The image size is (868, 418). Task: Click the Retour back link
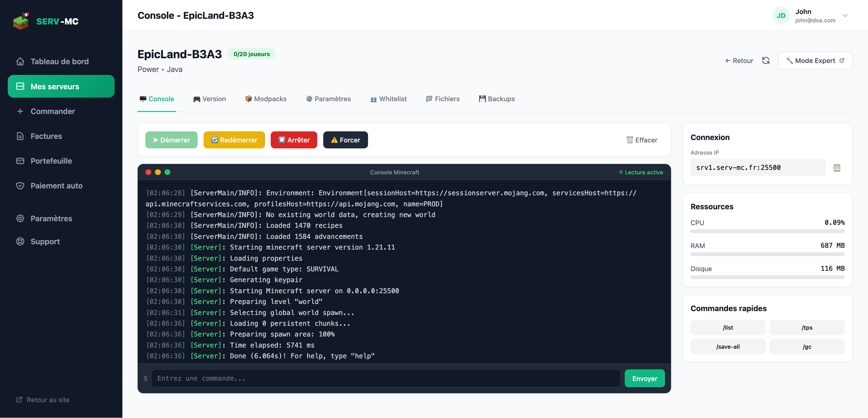pyautogui.click(x=739, y=61)
